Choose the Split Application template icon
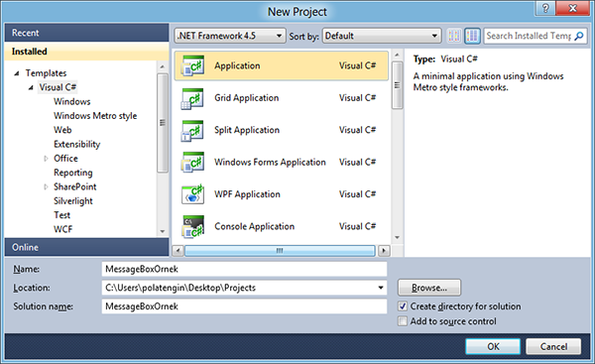The width and height of the screenshot is (595, 364). [x=192, y=130]
